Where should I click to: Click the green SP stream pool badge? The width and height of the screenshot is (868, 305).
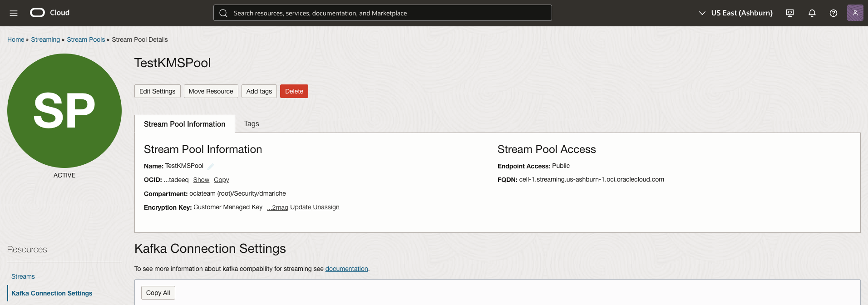pyautogui.click(x=64, y=111)
